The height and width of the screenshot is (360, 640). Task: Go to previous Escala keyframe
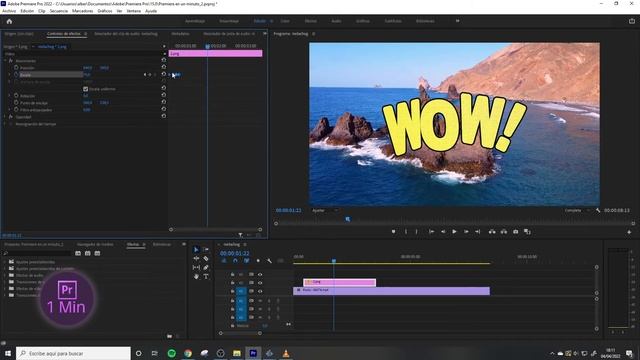[145, 75]
